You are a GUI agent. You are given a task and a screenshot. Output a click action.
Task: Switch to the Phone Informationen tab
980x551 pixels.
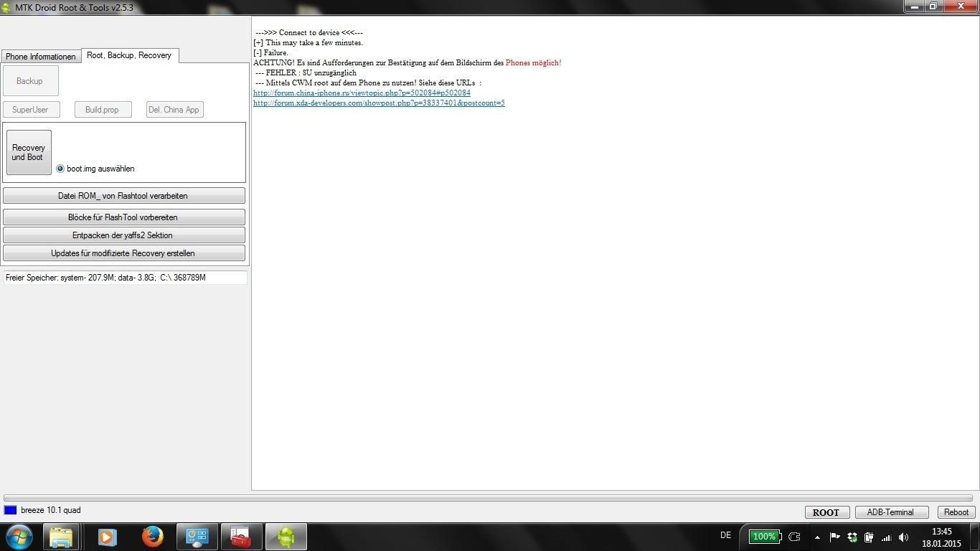pos(41,57)
